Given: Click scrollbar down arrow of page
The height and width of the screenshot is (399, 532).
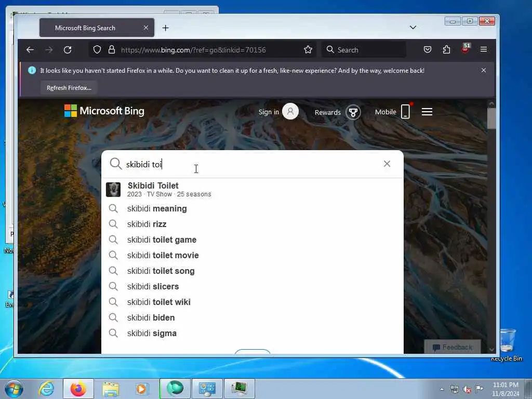Looking at the screenshot, I should click(x=491, y=349).
